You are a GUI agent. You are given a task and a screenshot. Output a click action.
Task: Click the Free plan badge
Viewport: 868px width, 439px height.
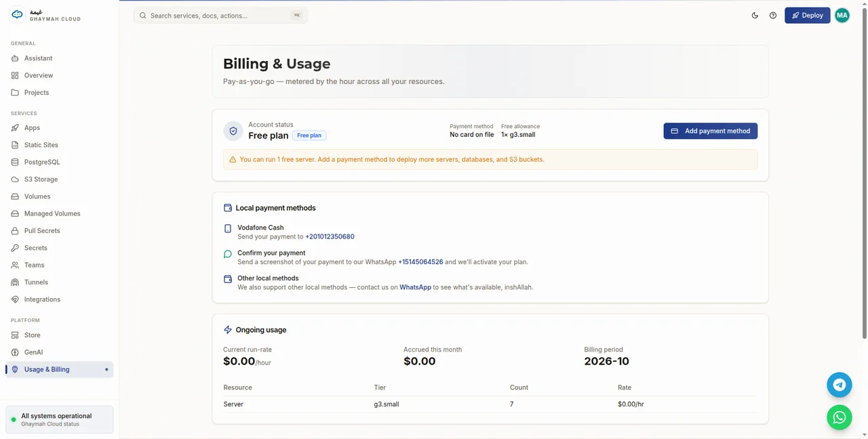(x=309, y=135)
